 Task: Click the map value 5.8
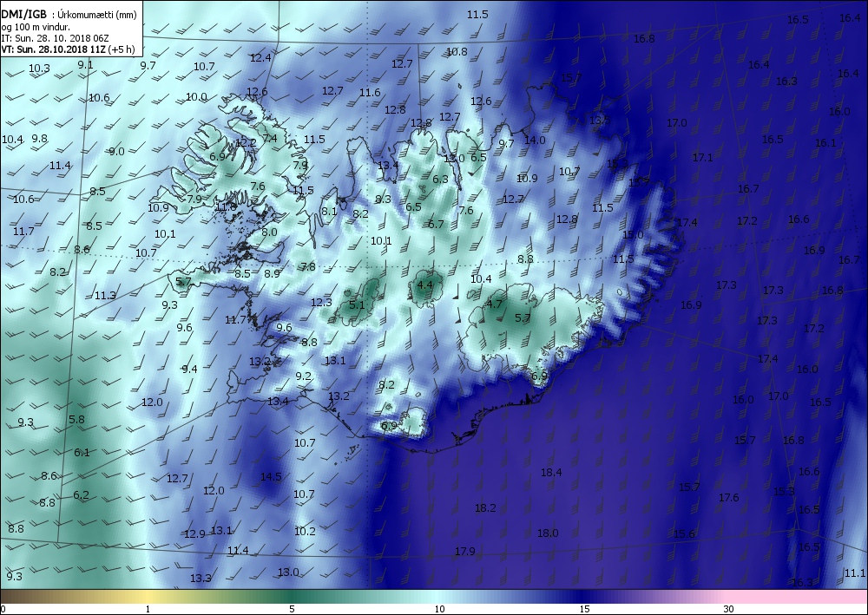(x=76, y=419)
